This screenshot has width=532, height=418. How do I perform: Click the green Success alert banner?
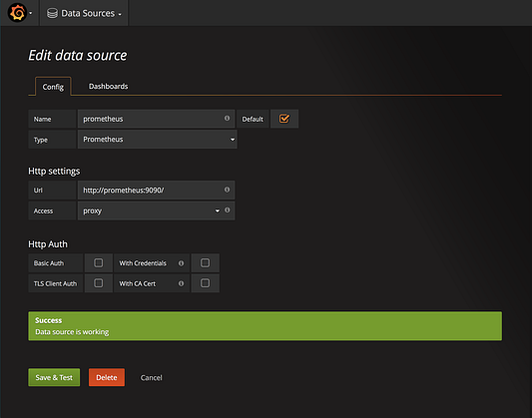[x=265, y=326]
